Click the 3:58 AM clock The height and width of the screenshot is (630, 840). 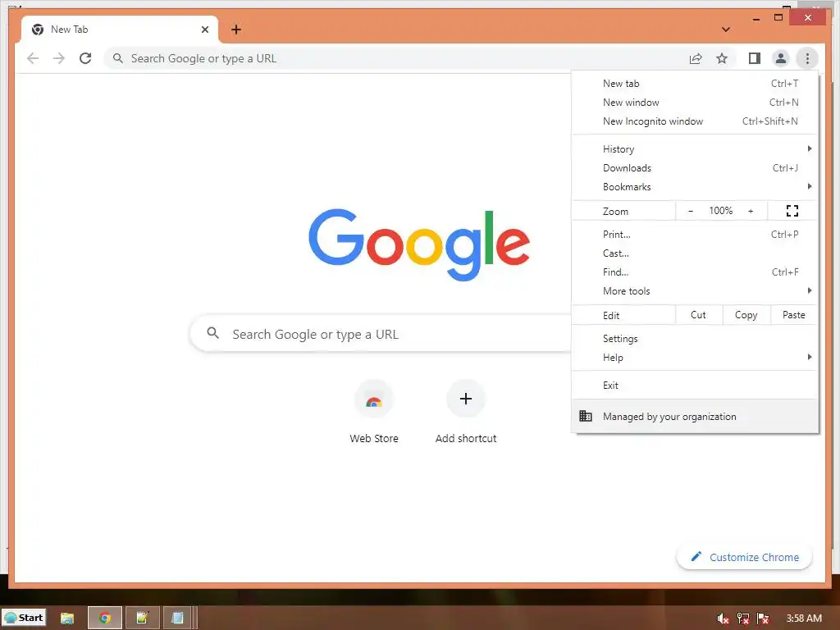[x=804, y=619]
